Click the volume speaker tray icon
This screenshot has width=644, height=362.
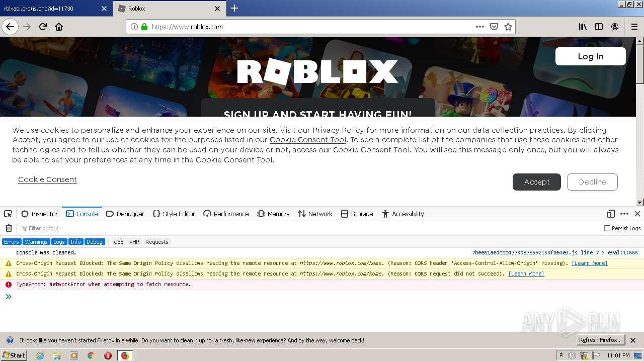(x=572, y=355)
